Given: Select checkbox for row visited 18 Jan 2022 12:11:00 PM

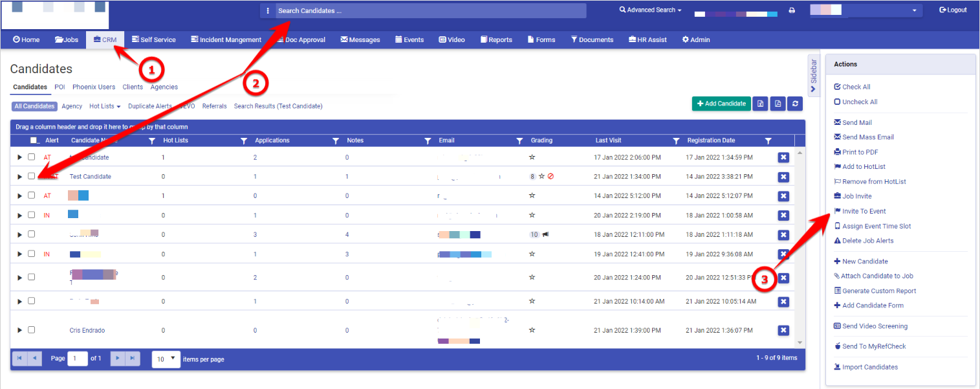Looking at the screenshot, I should tap(31, 234).
